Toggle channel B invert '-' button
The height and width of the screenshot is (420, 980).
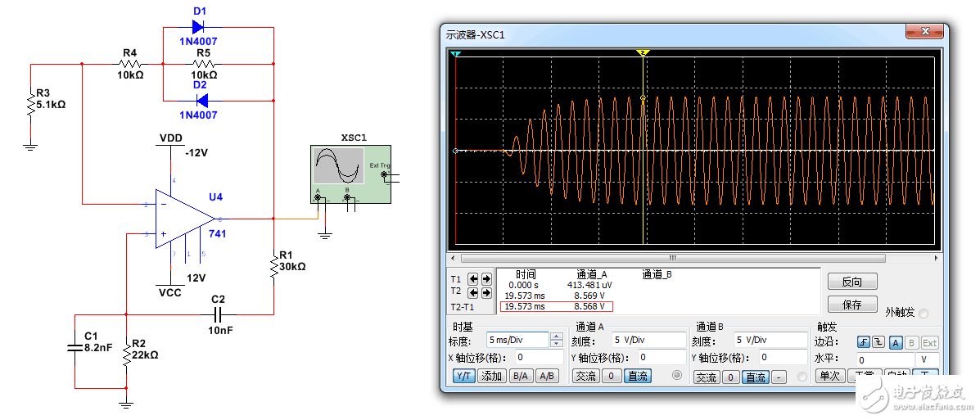point(779,377)
